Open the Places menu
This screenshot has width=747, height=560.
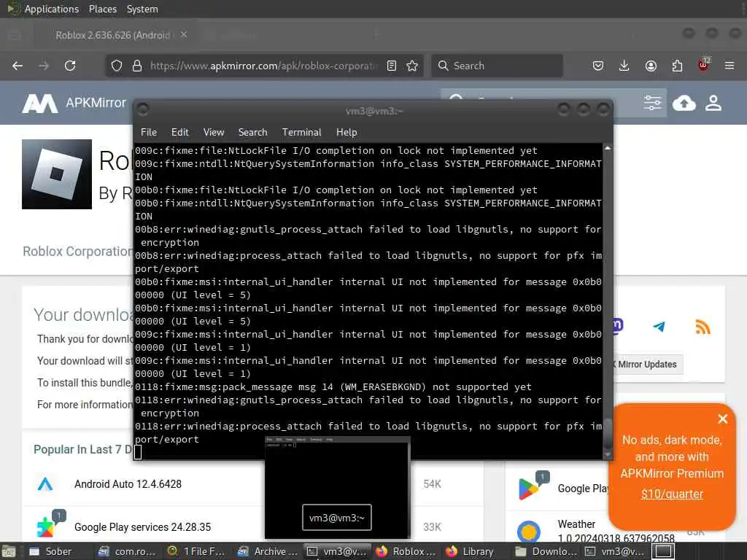coord(102,9)
